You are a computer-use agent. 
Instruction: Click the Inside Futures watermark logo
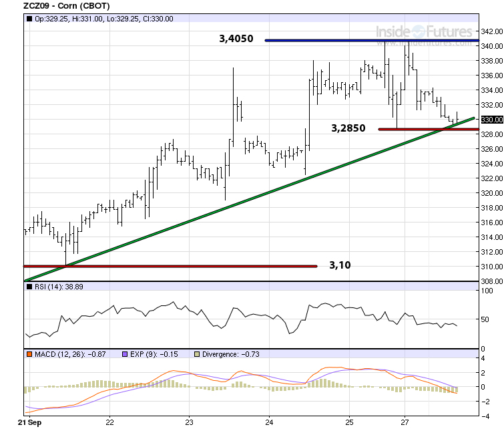(424, 32)
